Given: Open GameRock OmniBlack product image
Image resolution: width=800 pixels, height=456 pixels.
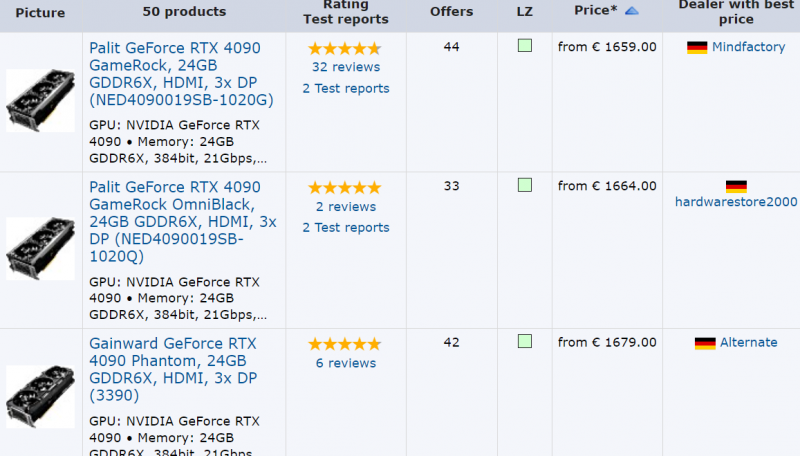Looking at the screenshot, I should (40, 248).
